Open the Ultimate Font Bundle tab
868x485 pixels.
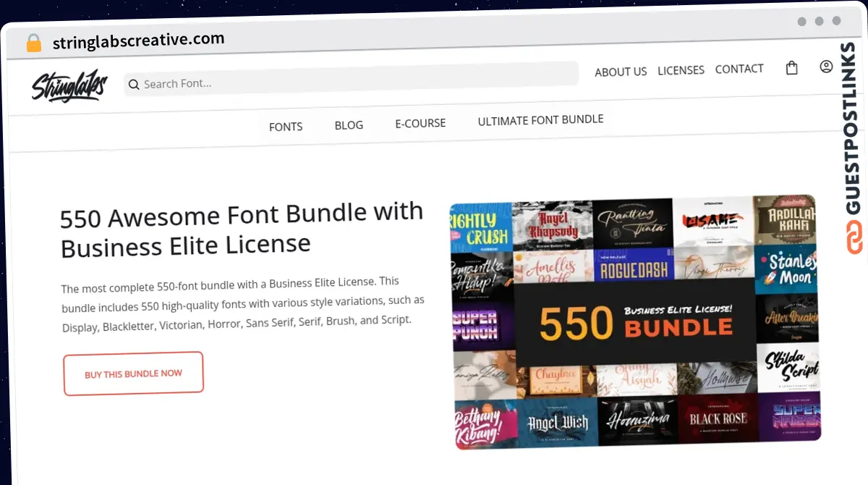click(x=540, y=120)
